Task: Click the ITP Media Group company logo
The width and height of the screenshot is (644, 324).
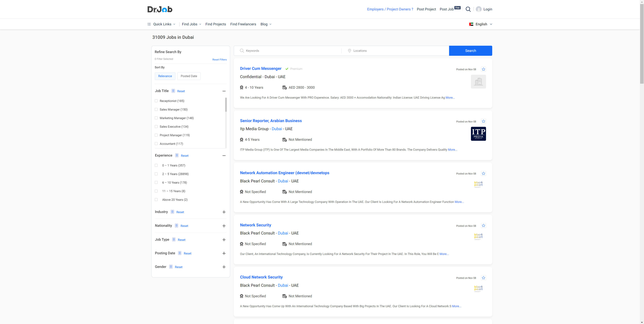Action: tap(478, 134)
